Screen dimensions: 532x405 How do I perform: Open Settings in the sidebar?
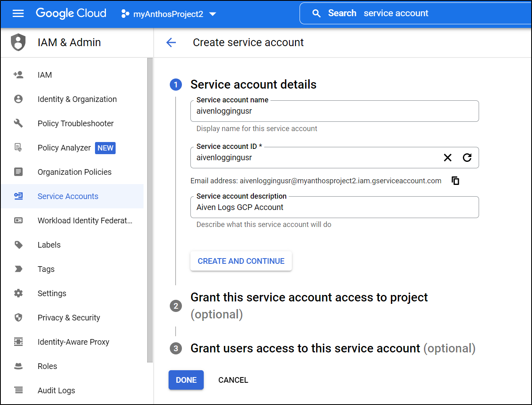[x=72, y=293]
